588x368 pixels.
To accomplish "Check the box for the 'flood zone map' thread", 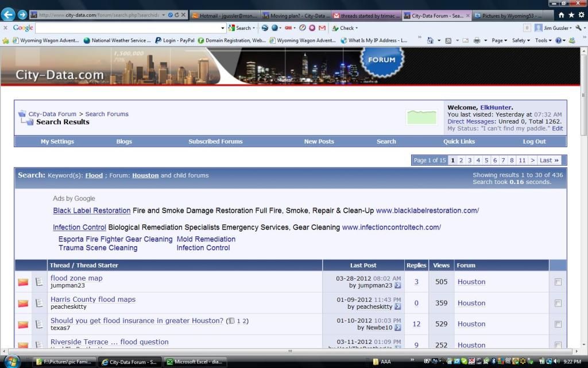I will (558, 282).
